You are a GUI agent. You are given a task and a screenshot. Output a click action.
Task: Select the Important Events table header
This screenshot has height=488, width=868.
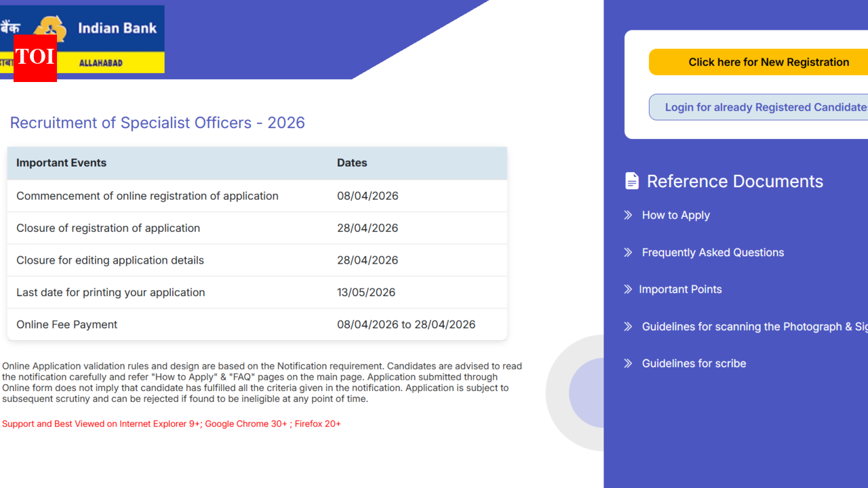tap(61, 163)
